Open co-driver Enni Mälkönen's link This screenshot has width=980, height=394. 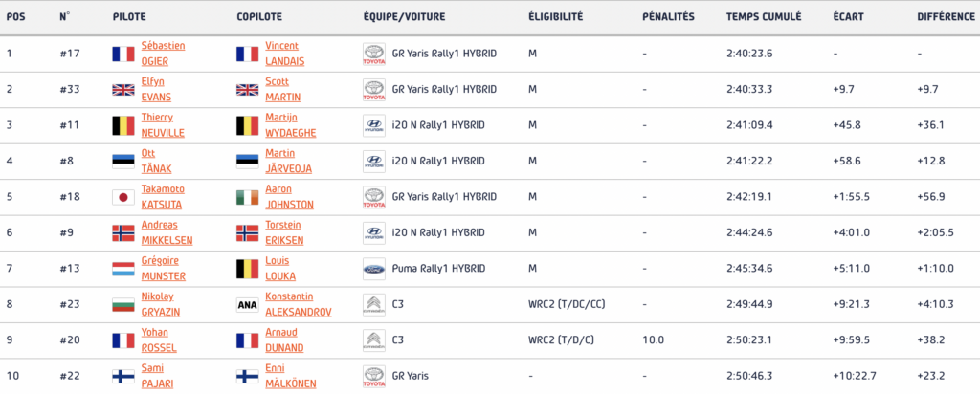click(291, 377)
